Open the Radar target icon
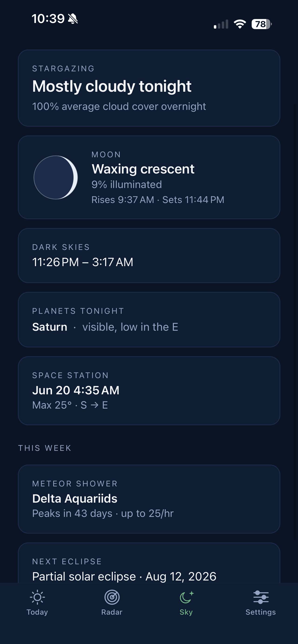298x644 pixels. (112, 597)
